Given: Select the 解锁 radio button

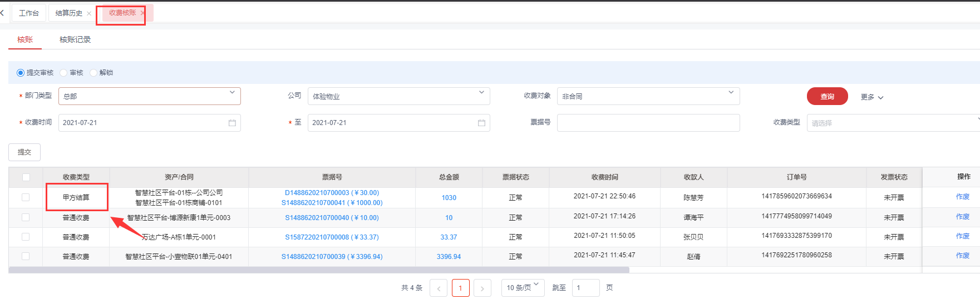Looking at the screenshot, I should tap(93, 73).
